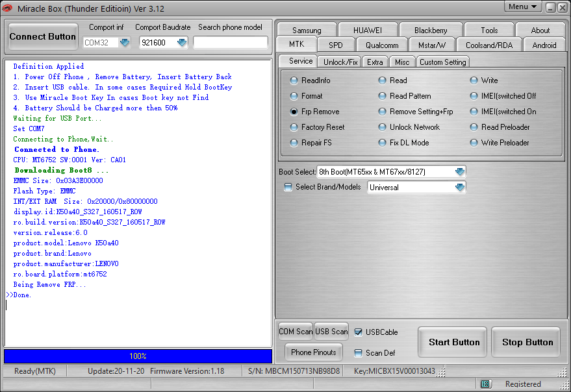The height and width of the screenshot is (392, 571).
Task: Click inside the log output text area
Action: point(138,202)
